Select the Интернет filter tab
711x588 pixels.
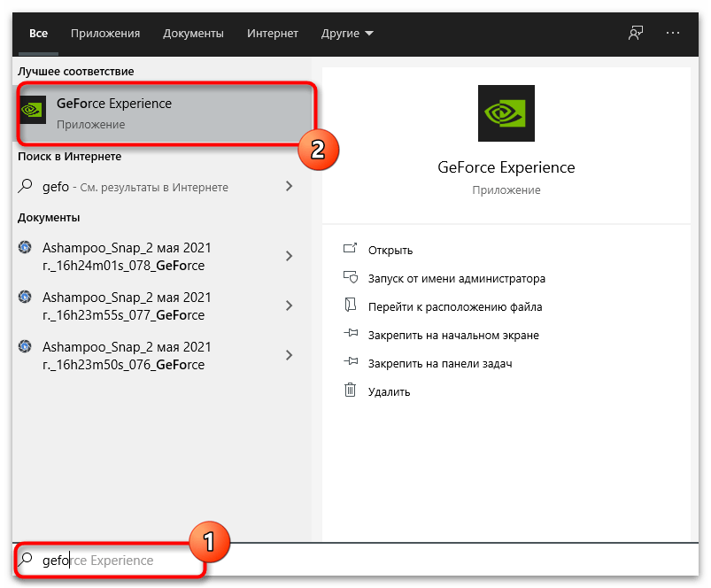(273, 34)
